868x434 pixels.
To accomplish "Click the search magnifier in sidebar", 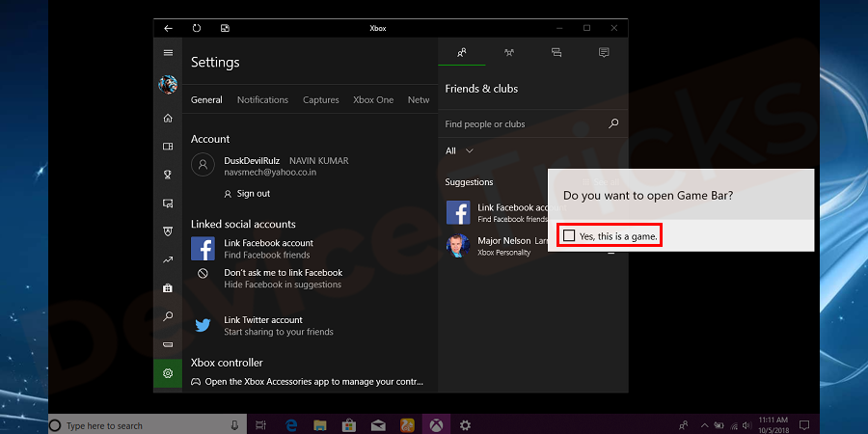I will (x=168, y=316).
